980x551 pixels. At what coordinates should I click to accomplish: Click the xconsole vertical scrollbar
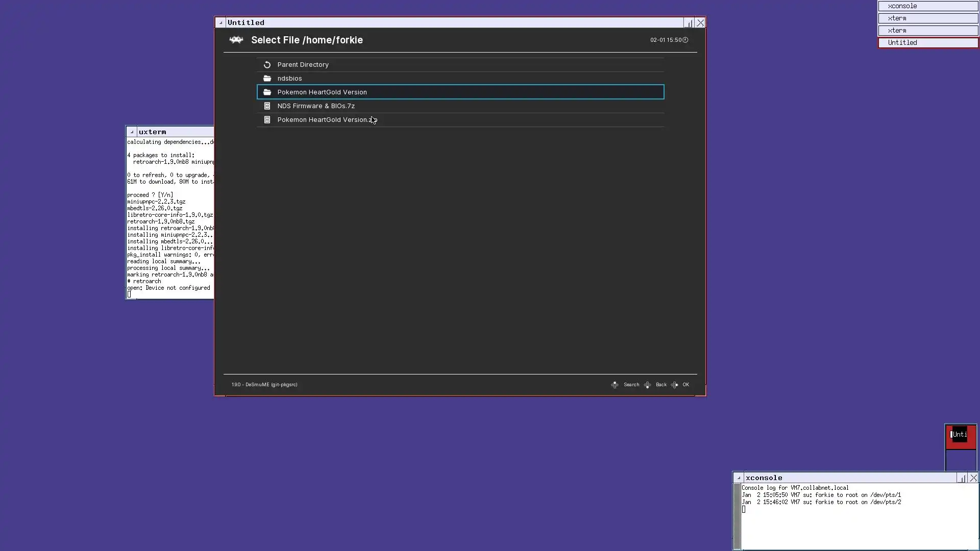[x=737, y=515]
